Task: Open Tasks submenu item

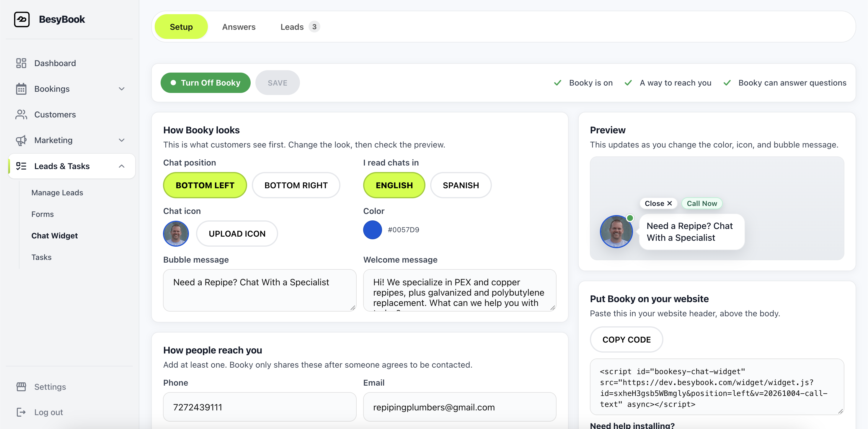Action: (41, 257)
